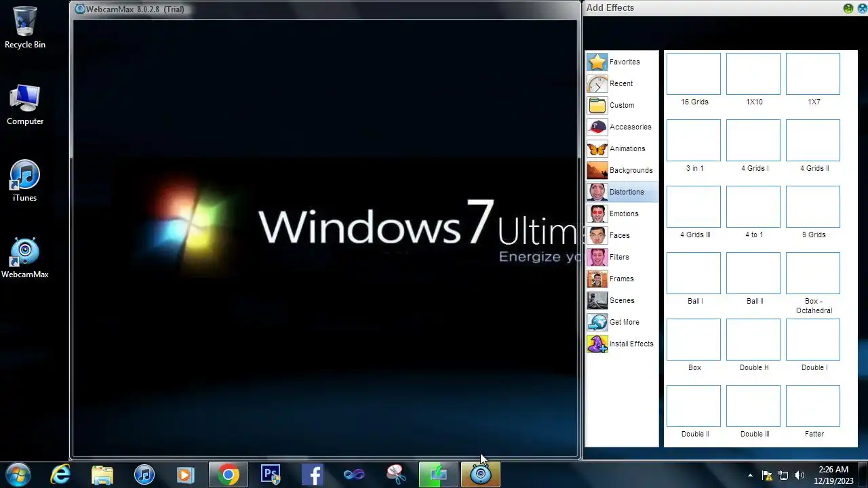Viewport: 868px width, 488px height.
Task: Apply the 4 Grids III effect
Action: coord(694,207)
